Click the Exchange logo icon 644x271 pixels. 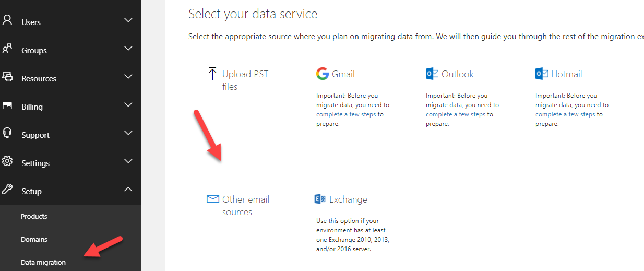pyautogui.click(x=320, y=199)
